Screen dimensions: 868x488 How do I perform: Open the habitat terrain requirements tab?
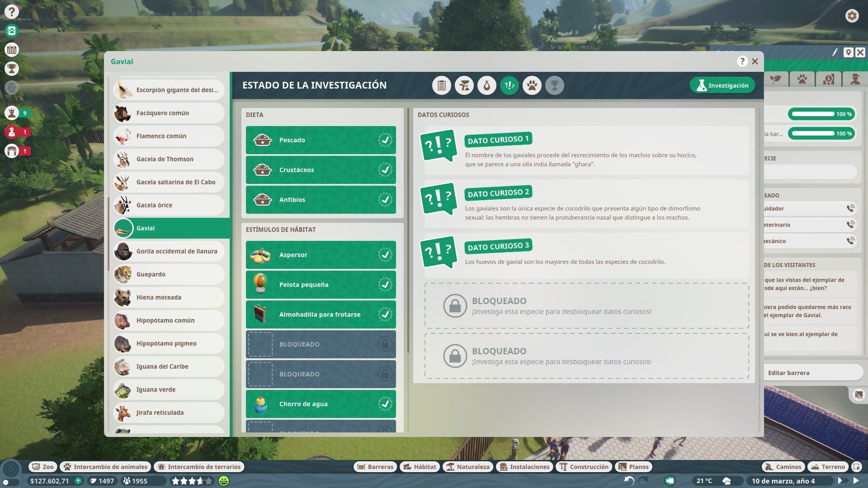tap(464, 85)
